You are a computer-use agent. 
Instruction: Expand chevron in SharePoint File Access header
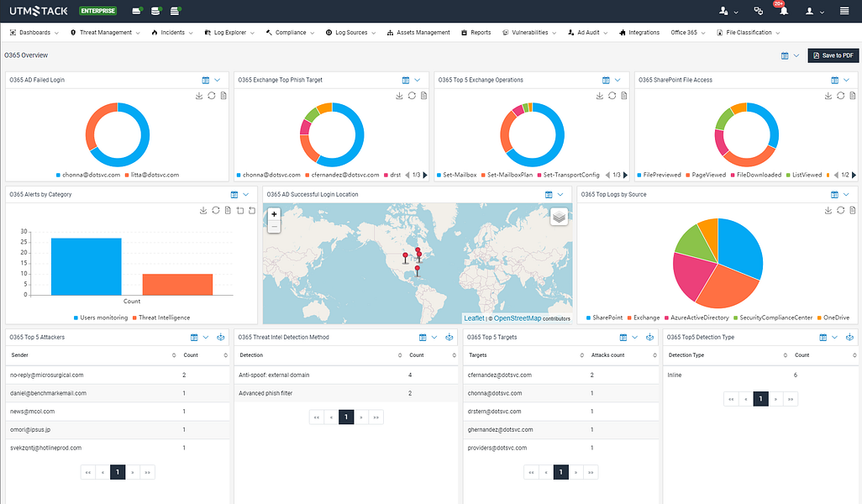point(847,81)
